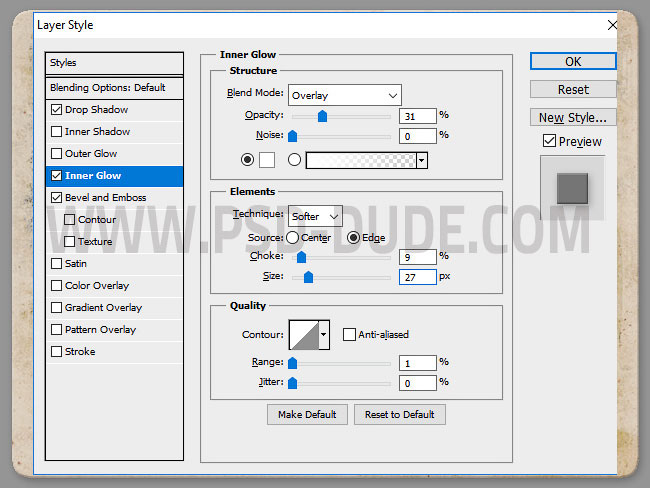Click the Range slider handle
650x488 pixels.
[x=292, y=363]
